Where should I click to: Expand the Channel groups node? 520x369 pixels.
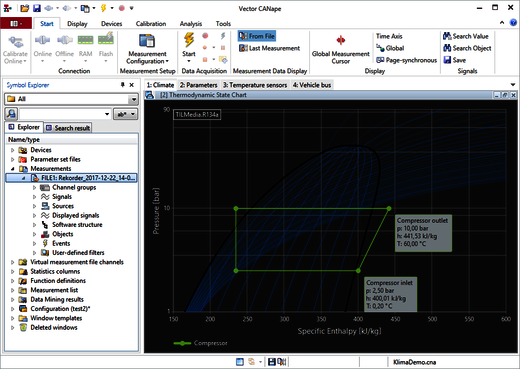point(34,187)
